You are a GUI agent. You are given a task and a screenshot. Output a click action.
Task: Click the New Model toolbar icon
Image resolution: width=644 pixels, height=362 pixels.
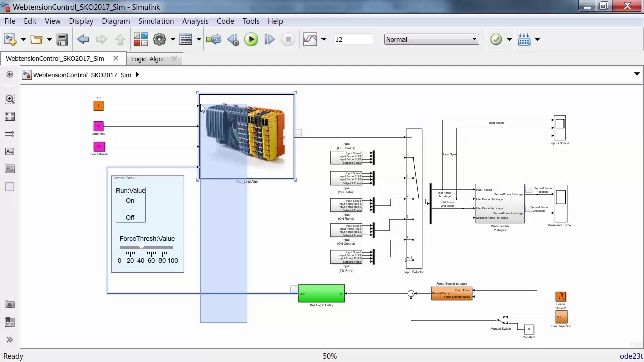pyautogui.click(x=10, y=39)
